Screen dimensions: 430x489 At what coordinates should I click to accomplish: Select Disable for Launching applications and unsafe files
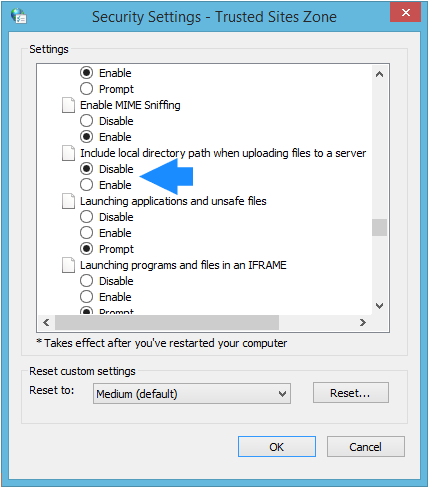pos(86,217)
